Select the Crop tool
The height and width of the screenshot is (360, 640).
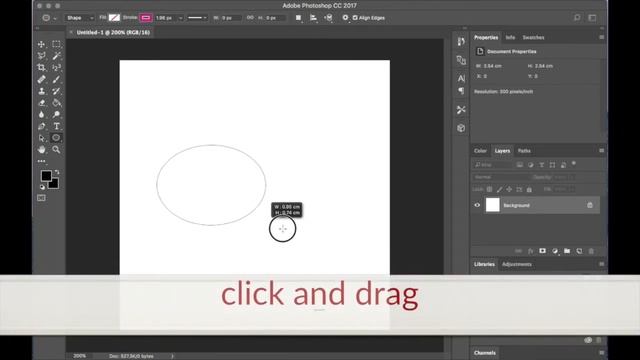(x=41, y=67)
